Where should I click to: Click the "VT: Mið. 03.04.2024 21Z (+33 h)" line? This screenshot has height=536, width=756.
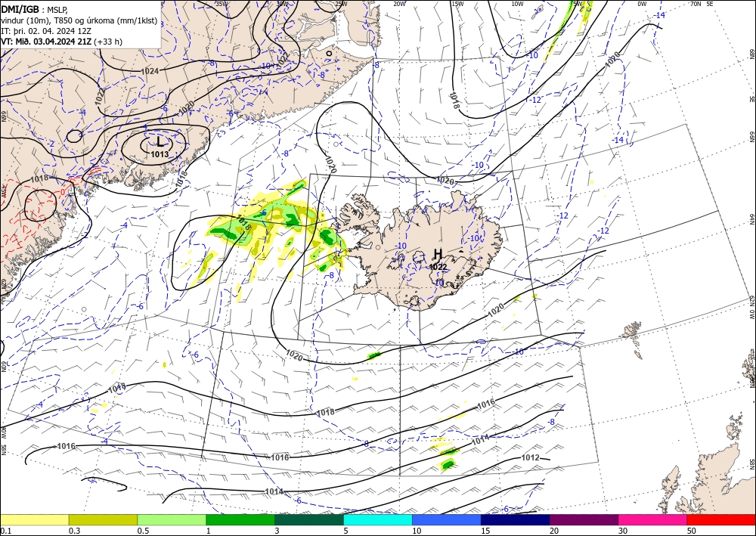click(62, 42)
